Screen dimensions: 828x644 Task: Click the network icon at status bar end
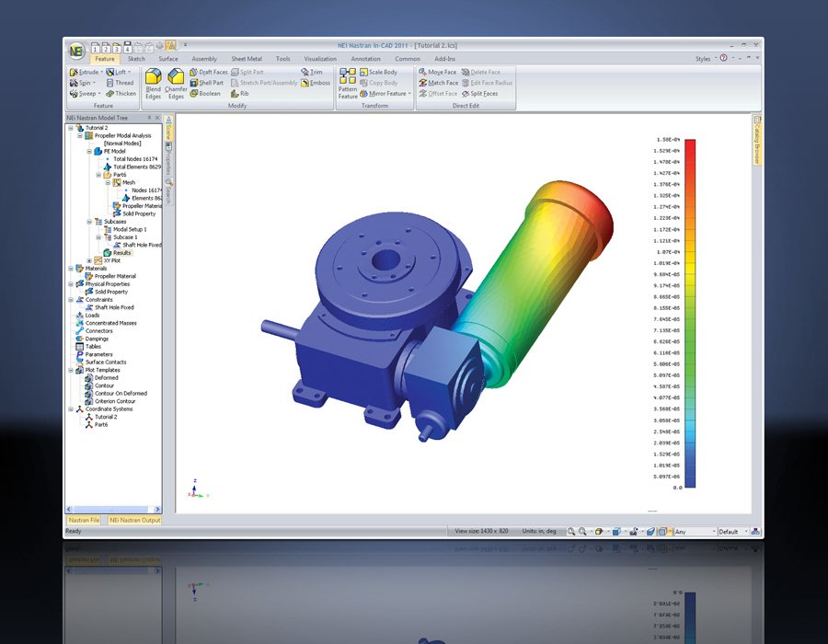[x=755, y=532]
